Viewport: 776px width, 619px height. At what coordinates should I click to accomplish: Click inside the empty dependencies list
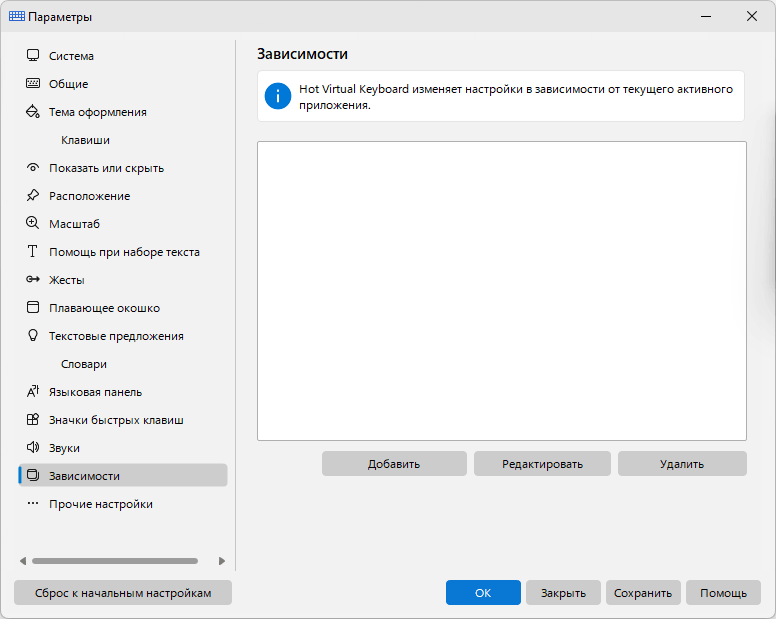point(502,290)
